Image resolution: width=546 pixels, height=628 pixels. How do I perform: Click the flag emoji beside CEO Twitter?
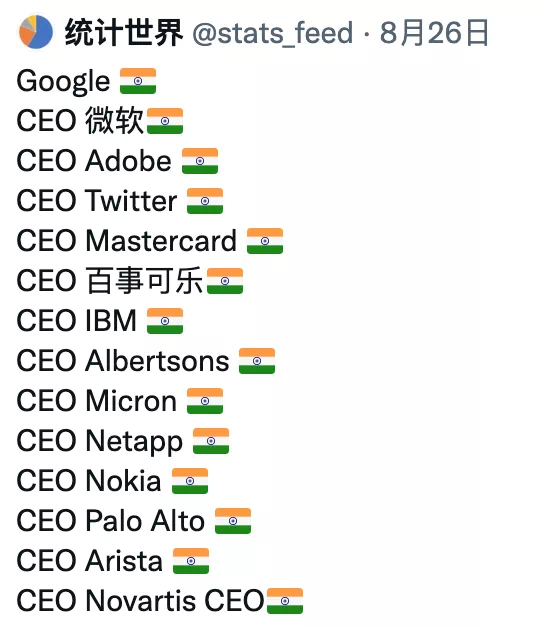(205, 201)
